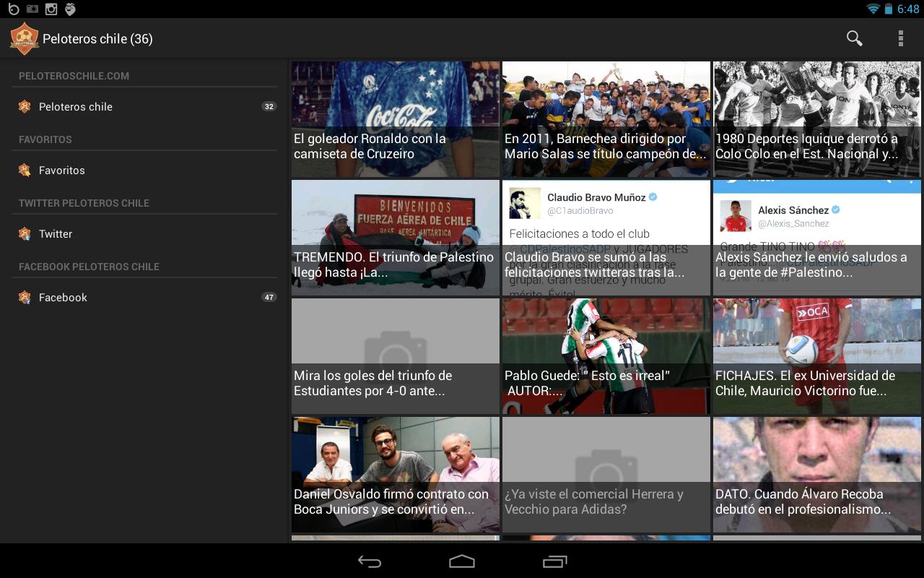Click the 47 unread badge on Facebook
This screenshot has height=578, width=924.
[x=269, y=297]
